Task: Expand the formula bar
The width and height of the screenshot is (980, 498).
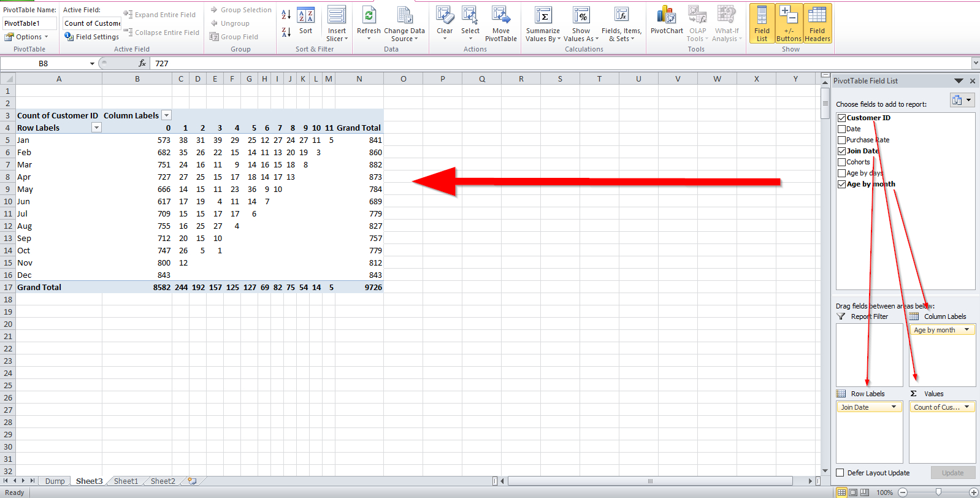Action: [x=975, y=63]
